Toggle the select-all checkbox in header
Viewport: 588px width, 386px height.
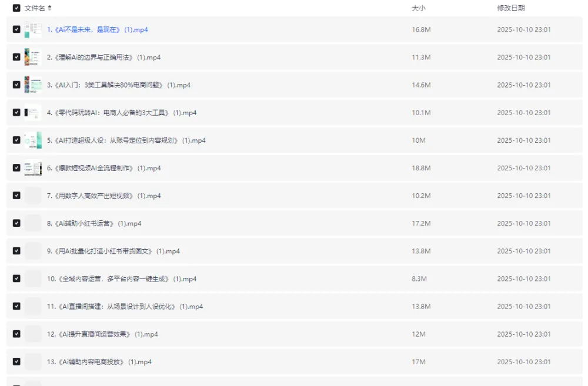[16, 8]
